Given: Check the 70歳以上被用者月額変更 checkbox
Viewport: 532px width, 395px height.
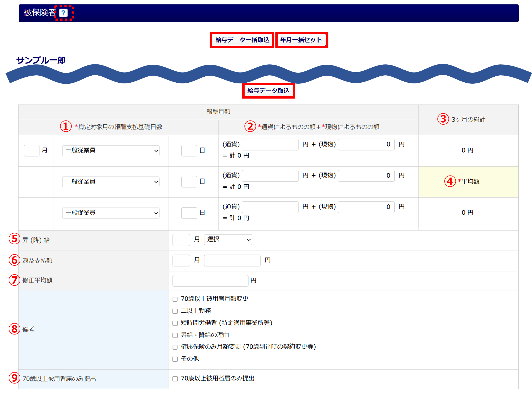Looking at the screenshot, I should pos(175,299).
